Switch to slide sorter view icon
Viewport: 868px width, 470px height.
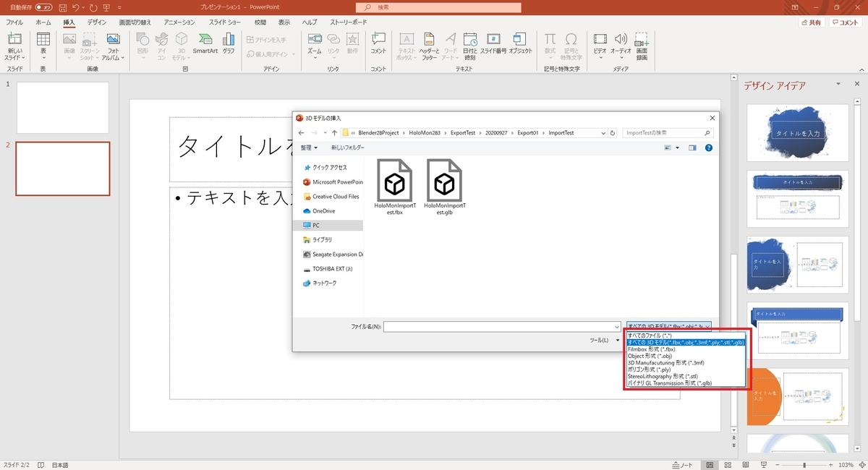727,465
